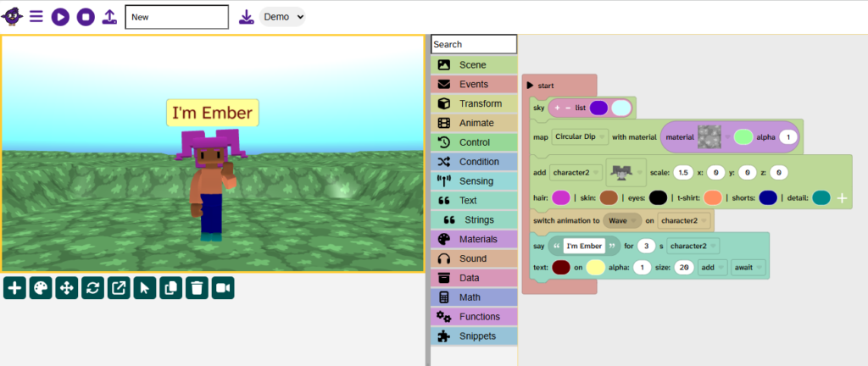The image size is (868, 366).
Task: Expand character block with white plus
Action: (x=842, y=198)
